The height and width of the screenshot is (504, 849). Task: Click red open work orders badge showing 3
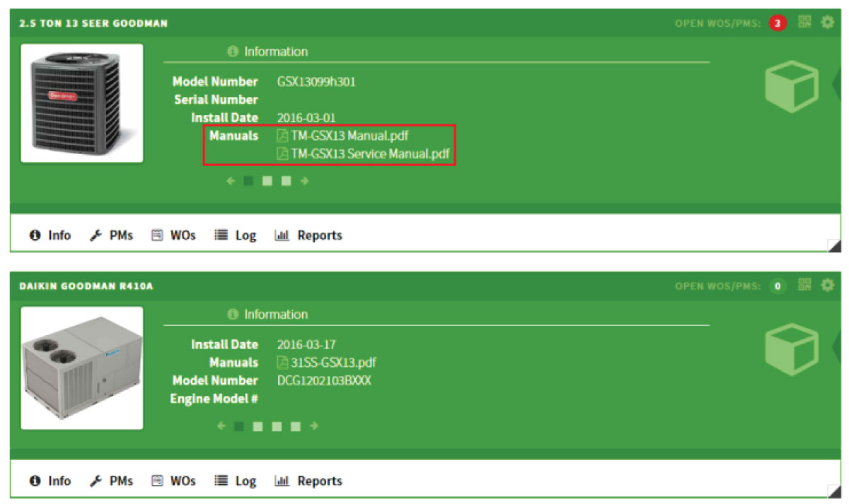pos(778,23)
